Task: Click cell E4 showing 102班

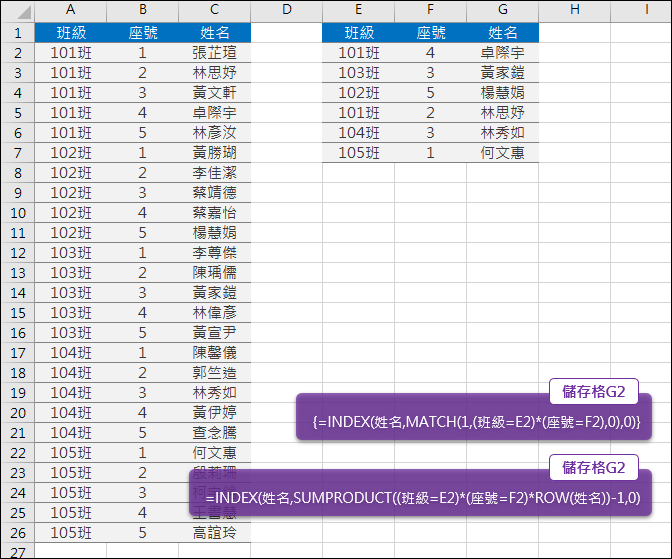Action: [x=359, y=93]
